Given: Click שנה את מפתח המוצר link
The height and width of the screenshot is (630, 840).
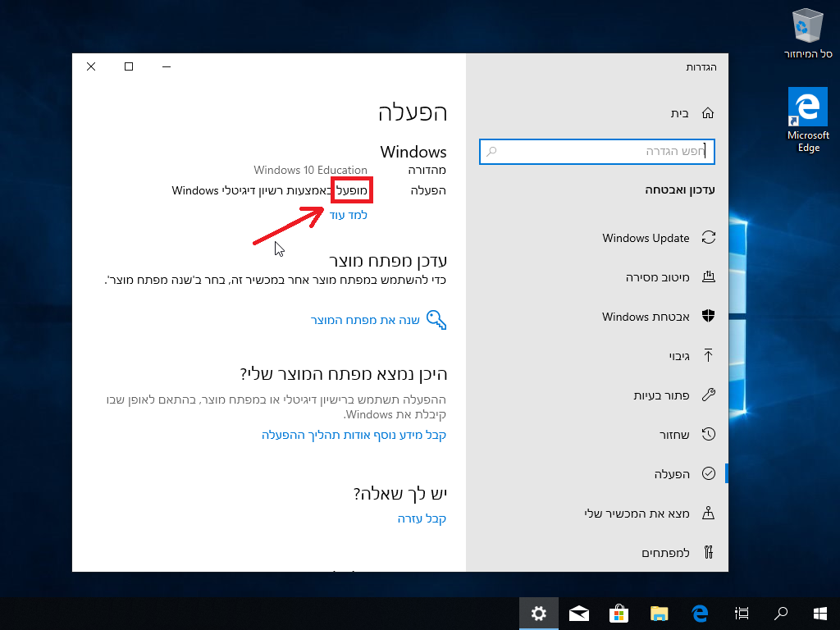Looking at the screenshot, I should [365, 320].
